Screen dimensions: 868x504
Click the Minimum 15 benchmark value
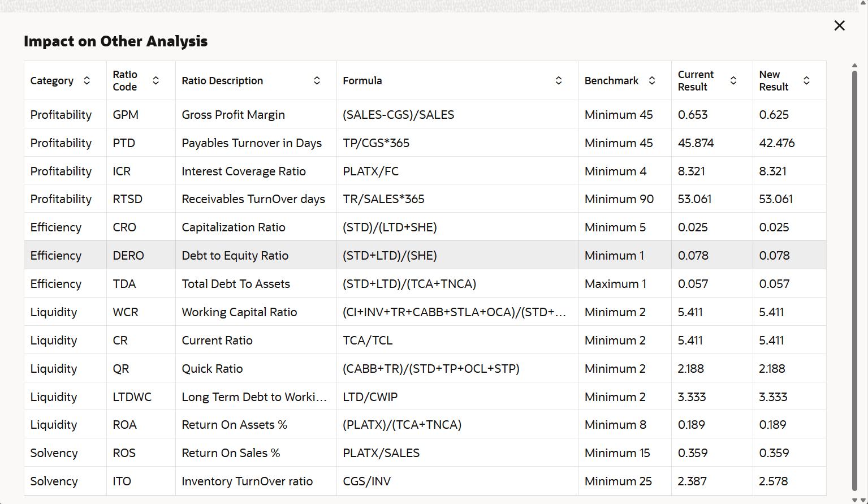pos(617,453)
